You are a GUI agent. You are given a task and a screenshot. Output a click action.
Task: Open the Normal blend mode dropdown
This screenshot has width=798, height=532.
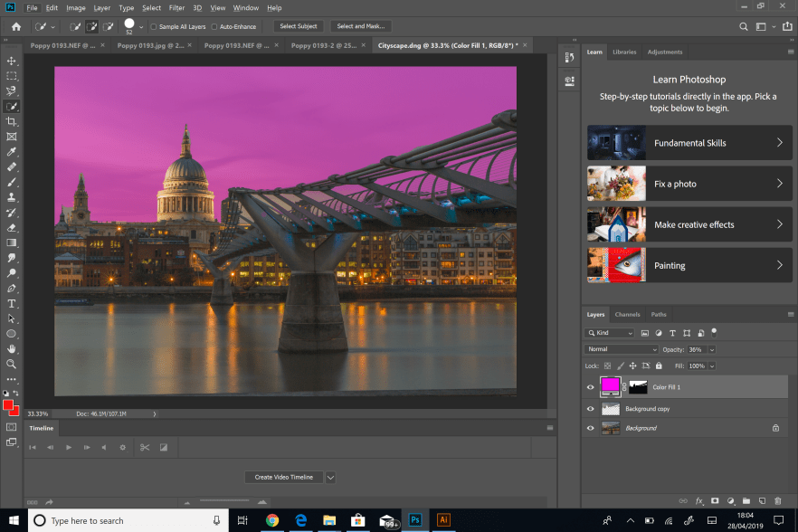[622, 349]
